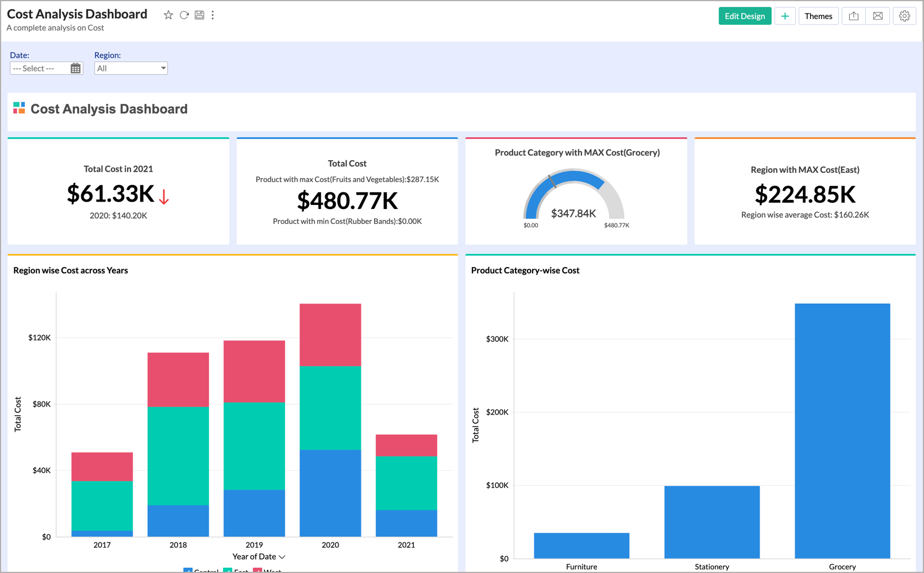Save the dashboard with the floppy disk icon
Image resolution: width=924 pixels, height=573 pixels.
199,16
